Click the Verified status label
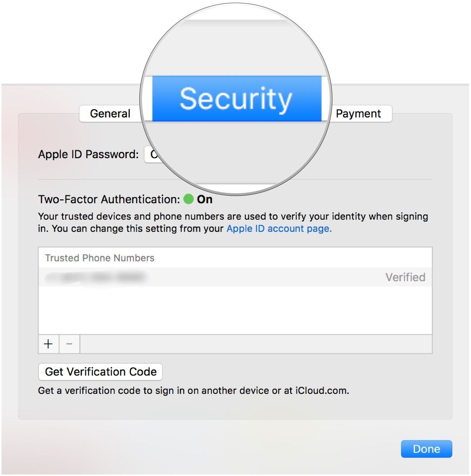The image size is (471, 476). coord(405,277)
